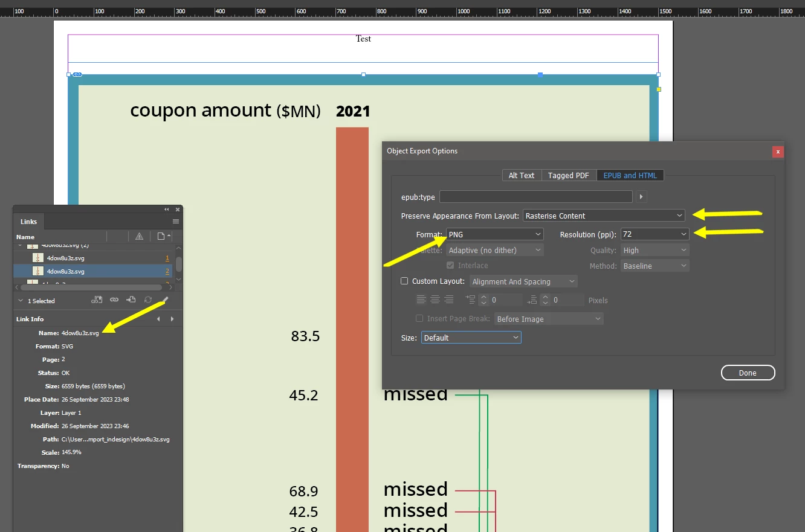Click the "Test" text in top frame

(363, 39)
